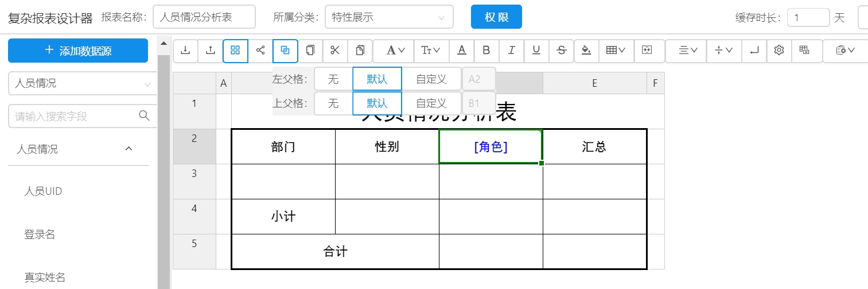Viewport: 868px width, 289px height.
Task: Click the import (download) toolbar icon
Action: pos(185,51)
